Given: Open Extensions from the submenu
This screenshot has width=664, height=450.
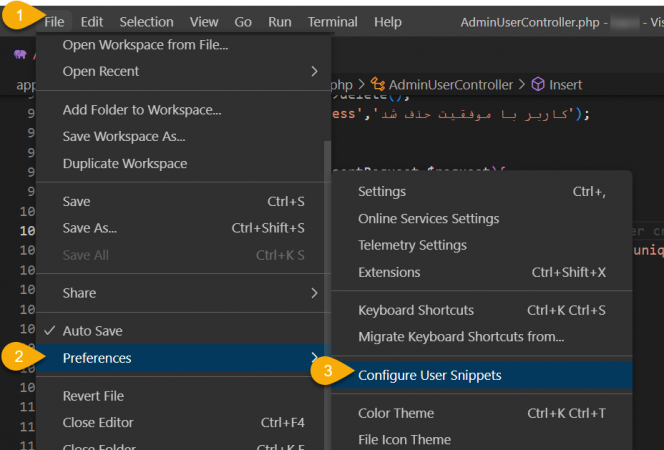Looking at the screenshot, I should click(389, 272).
